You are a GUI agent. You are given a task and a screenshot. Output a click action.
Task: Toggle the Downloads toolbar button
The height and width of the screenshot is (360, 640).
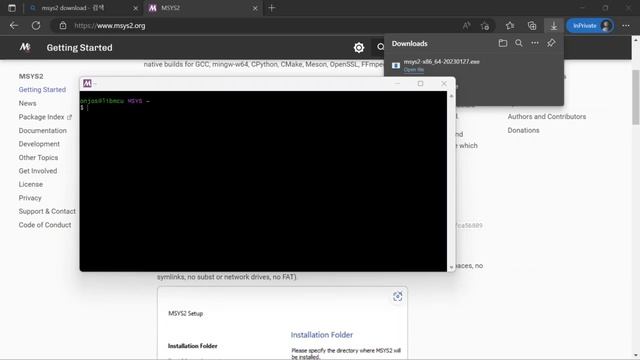coord(554,26)
